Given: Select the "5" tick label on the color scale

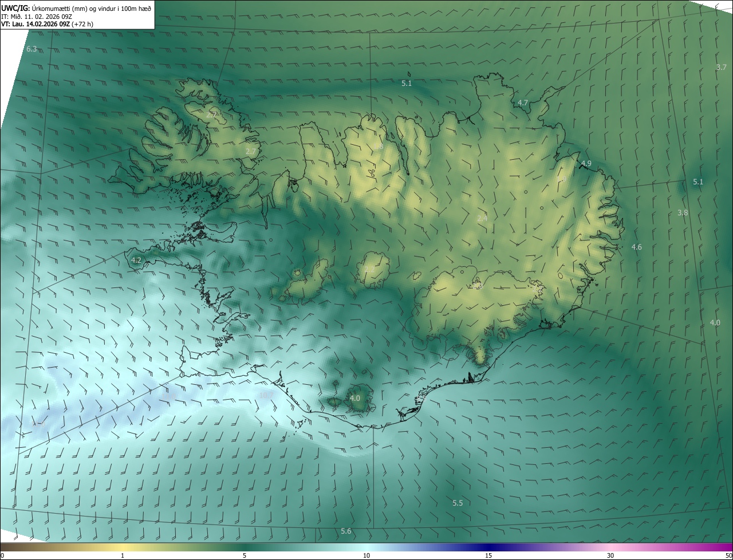Looking at the screenshot, I should click(245, 556).
